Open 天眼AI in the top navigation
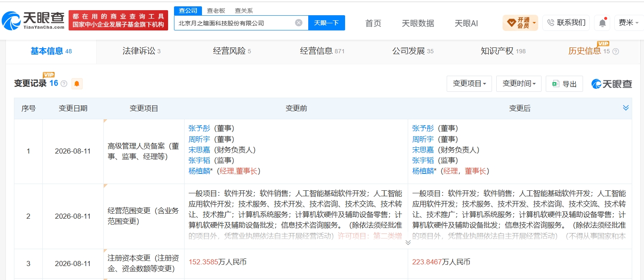The image size is (644, 280). pyautogui.click(x=466, y=23)
